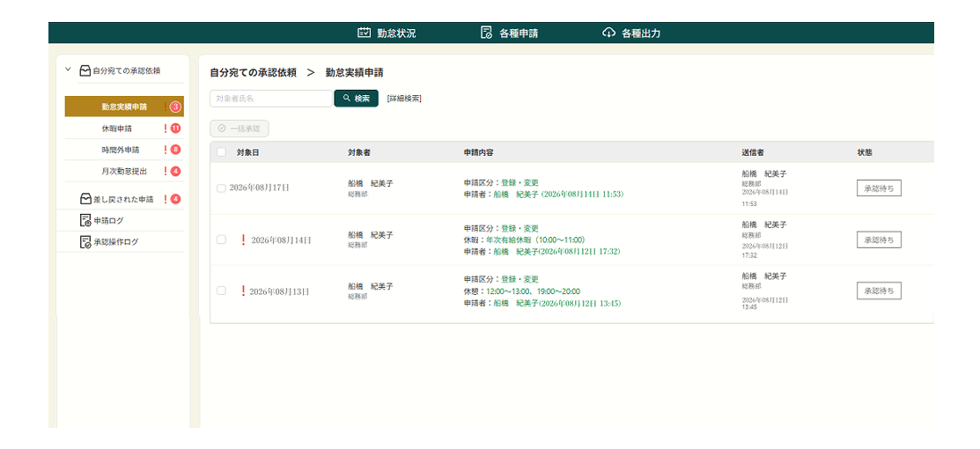
Task: Open the 各種申請 top menu
Action: (509, 33)
